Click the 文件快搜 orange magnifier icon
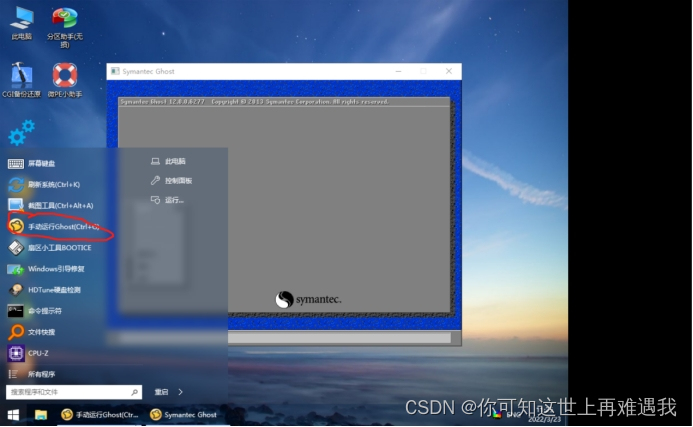Image resolution: width=693 pixels, height=427 pixels. tap(16, 332)
